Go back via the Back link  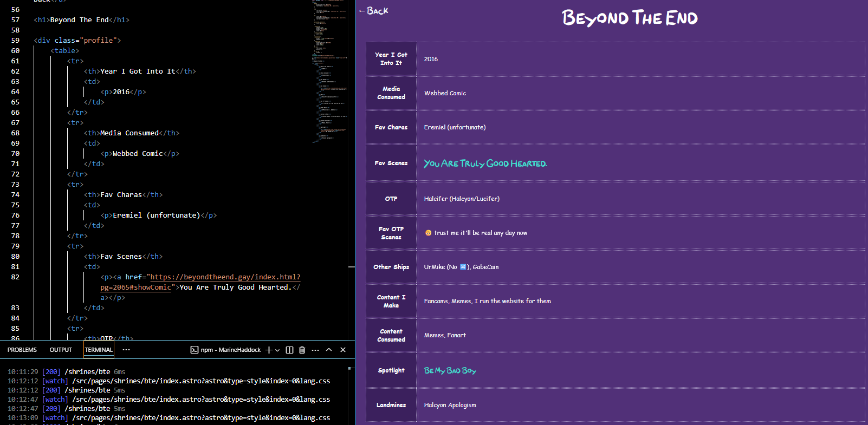click(373, 11)
